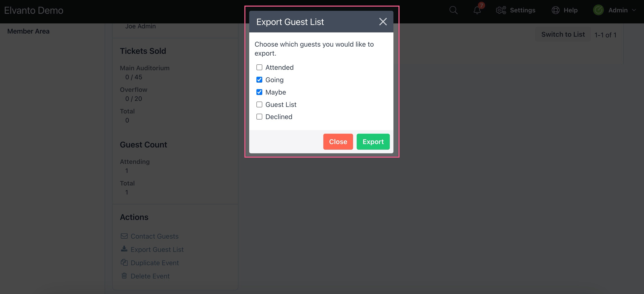Click the 1-1 of 1 pagination text
This screenshot has width=644, height=294.
point(605,35)
